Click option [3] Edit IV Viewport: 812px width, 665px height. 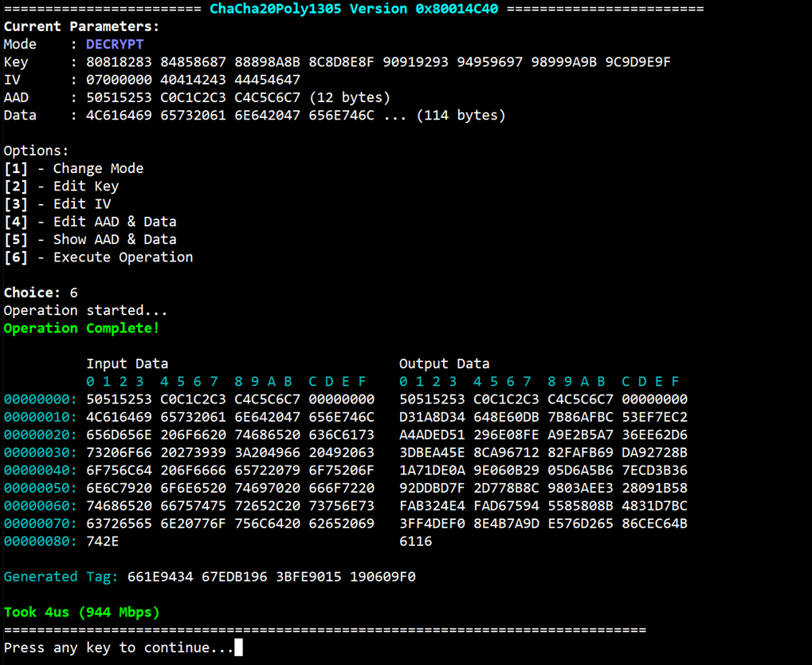pos(57,203)
